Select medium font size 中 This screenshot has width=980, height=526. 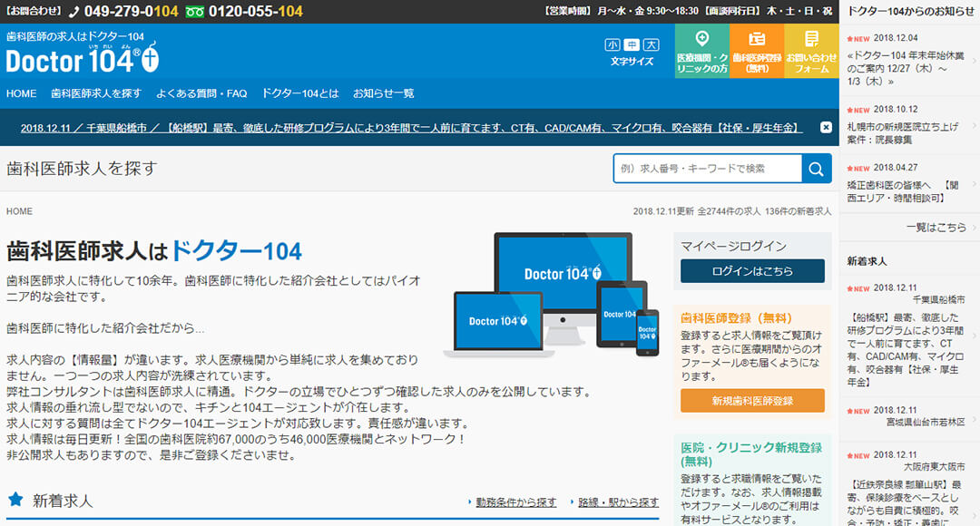pyautogui.click(x=632, y=45)
